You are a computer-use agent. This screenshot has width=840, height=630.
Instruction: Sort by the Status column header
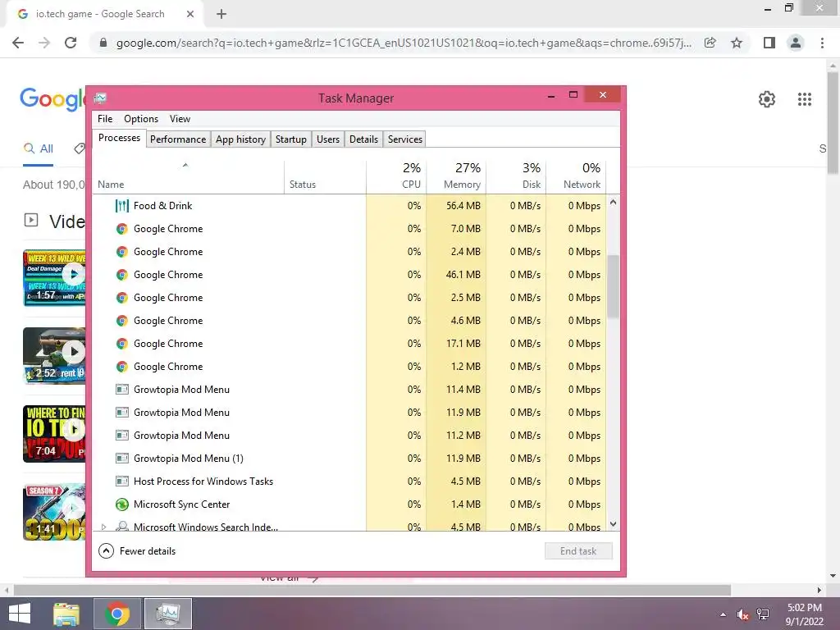click(x=325, y=177)
